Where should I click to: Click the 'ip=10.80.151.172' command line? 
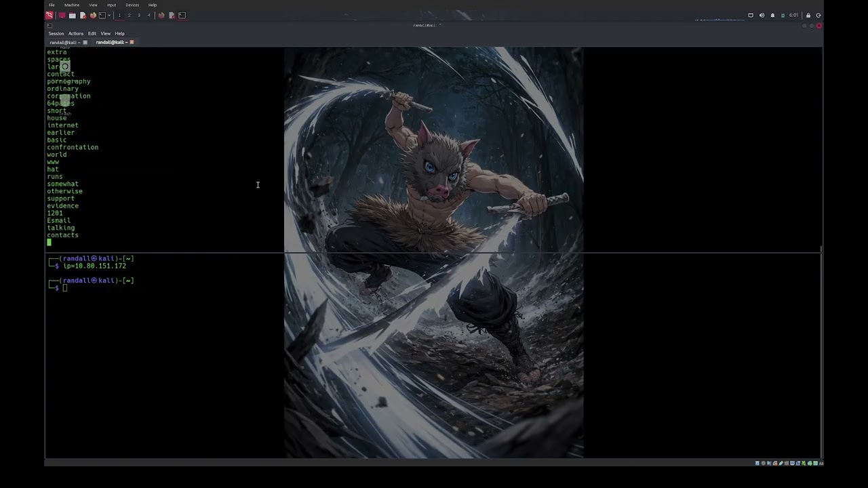pyautogui.click(x=94, y=266)
